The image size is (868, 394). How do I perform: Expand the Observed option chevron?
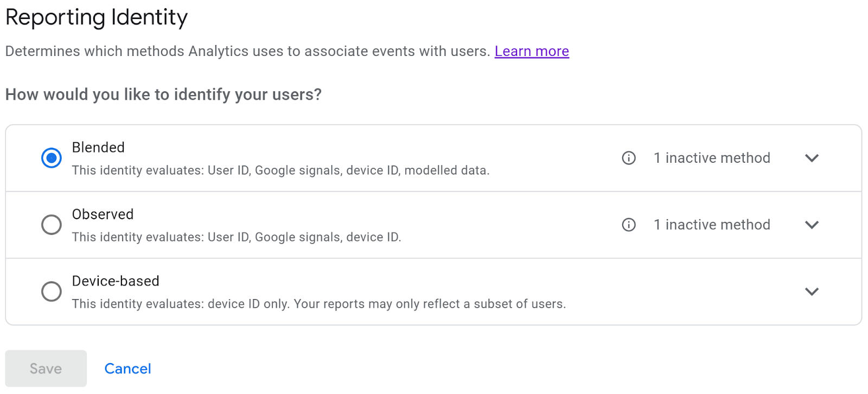(x=812, y=225)
